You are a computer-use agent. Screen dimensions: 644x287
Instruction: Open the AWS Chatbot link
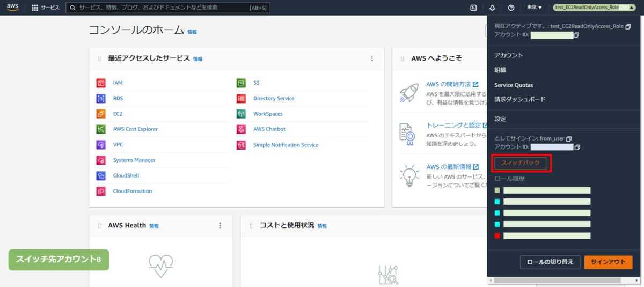point(269,129)
